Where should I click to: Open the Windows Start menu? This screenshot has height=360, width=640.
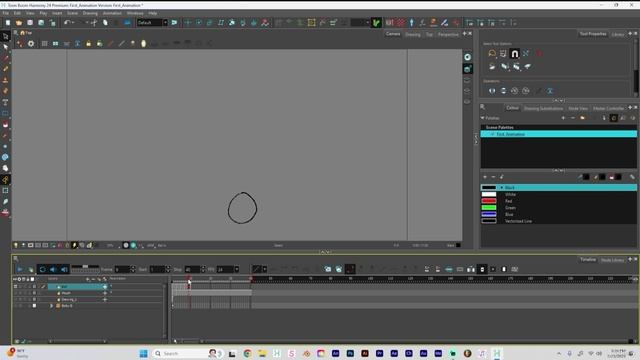coord(143,353)
